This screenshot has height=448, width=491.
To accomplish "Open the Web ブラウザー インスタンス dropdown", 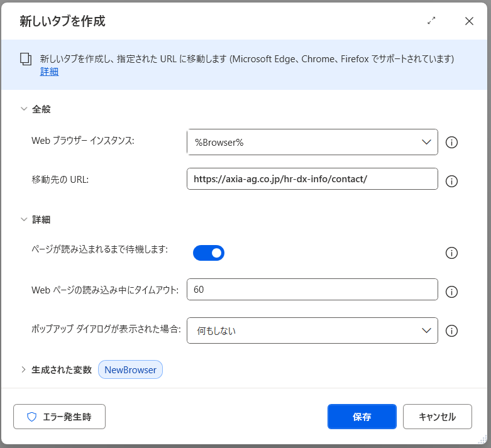I will click(312, 142).
